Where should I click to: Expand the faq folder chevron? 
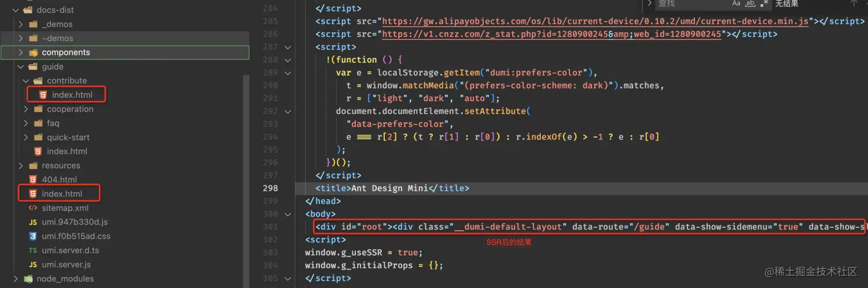click(x=26, y=123)
